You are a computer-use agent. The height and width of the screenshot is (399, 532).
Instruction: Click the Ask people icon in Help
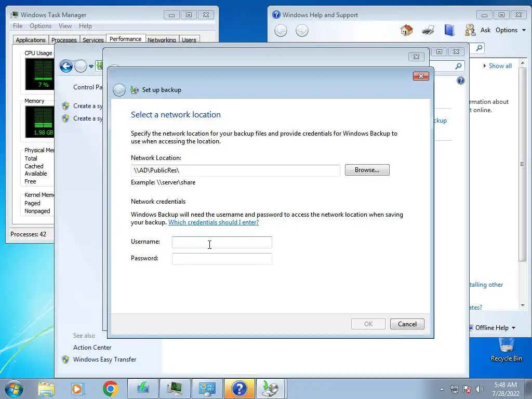pos(470,30)
